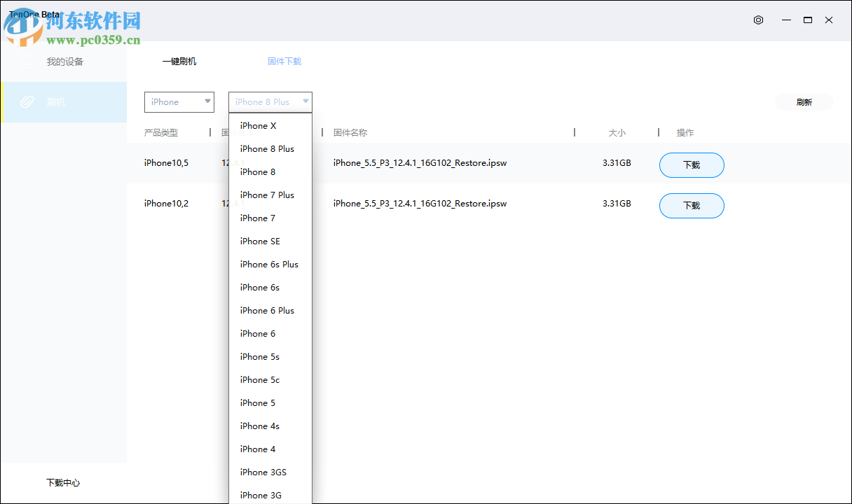Select iPhone 4 in the model list

[270, 449]
